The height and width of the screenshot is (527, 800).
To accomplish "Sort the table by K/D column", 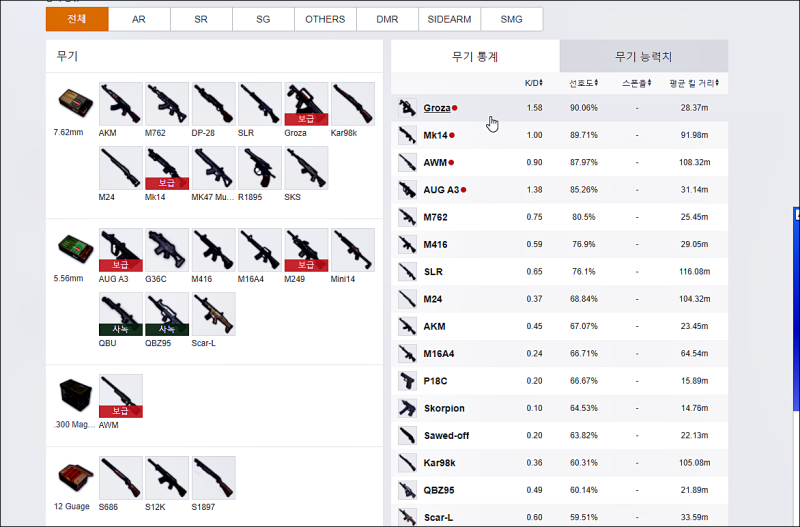I will pyautogui.click(x=534, y=83).
